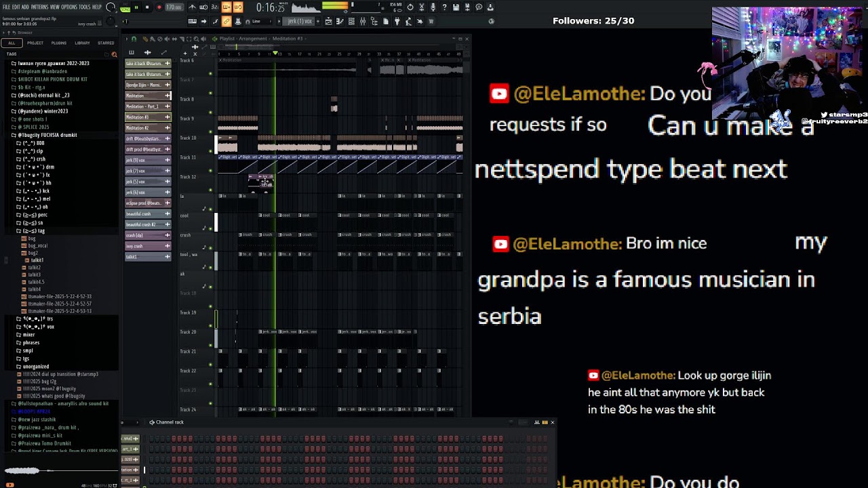Mute the crush track green dot
Image resolution: width=868 pixels, height=488 pixels.
tap(210, 248)
